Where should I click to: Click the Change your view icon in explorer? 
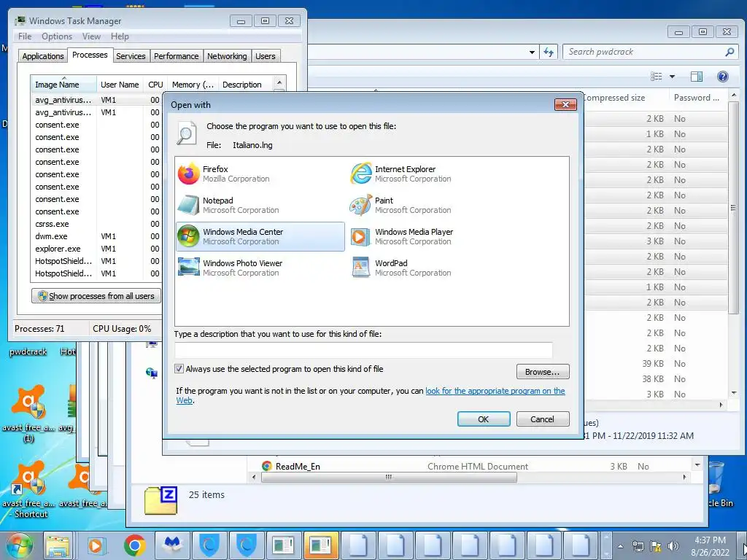point(657,77)
